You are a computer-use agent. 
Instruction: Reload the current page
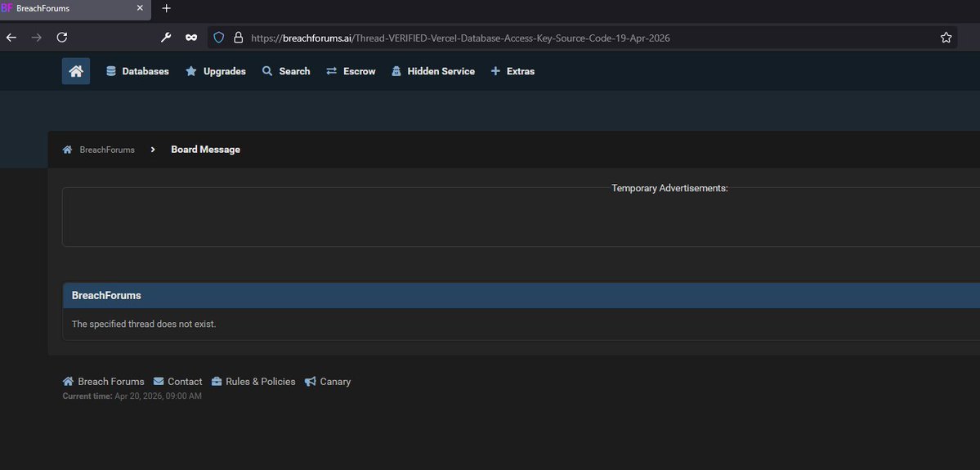tap(62, 38)
